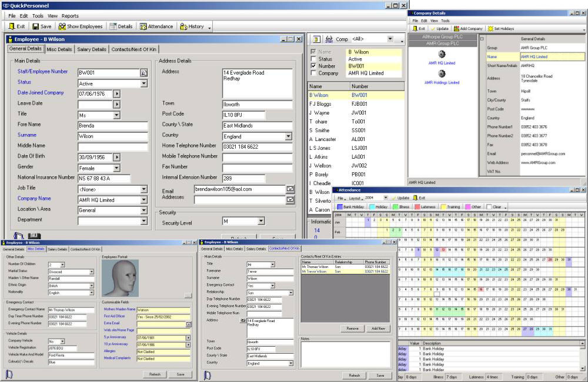Enable the Company filter checkbox
This screenshot has width=588, height=382.
[x=313, y=73]
